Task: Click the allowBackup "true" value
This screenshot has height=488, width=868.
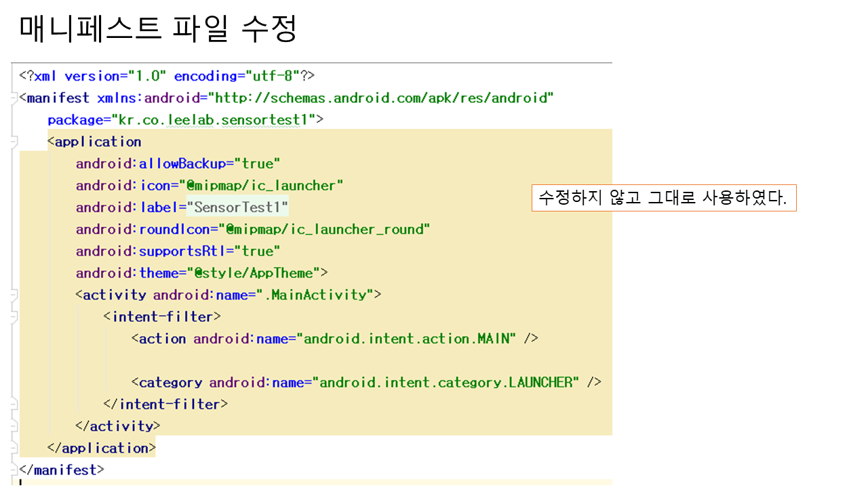Action: (258, 164)
